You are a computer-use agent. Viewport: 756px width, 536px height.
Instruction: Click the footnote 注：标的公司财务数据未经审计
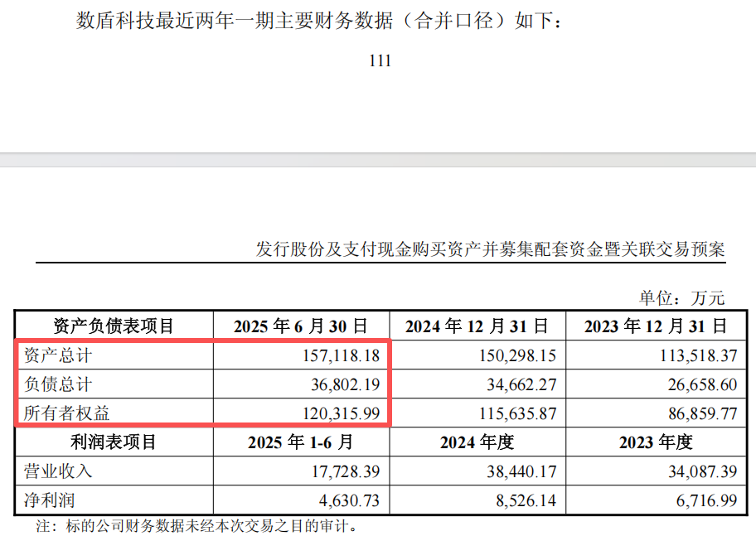[196, 526]
